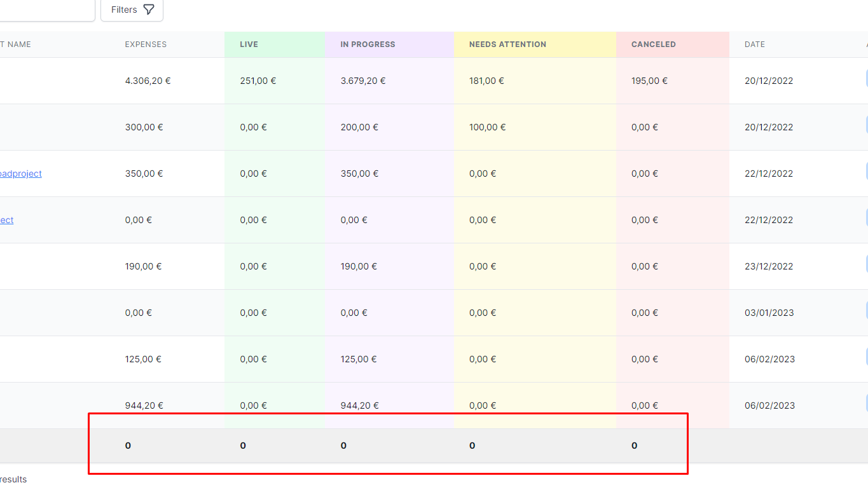Click the totals row value under In Progress
This screenshot has height=497, width=868.
pos(343,446)
